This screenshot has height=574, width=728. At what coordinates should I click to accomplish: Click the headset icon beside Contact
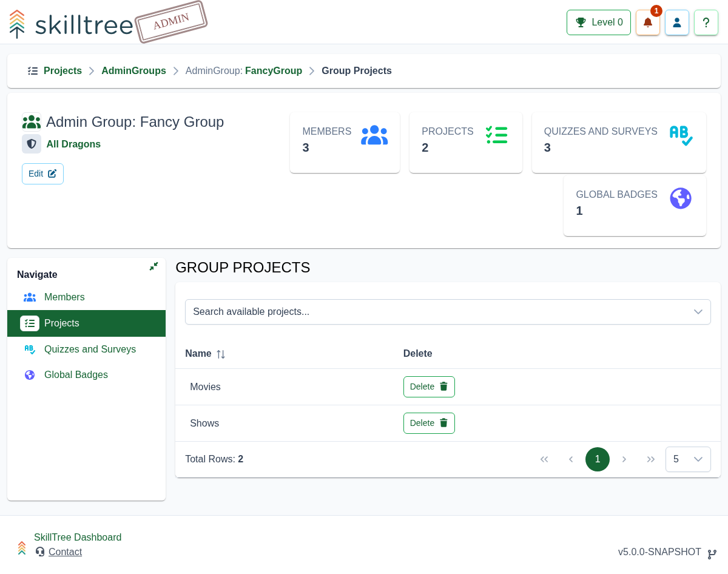click(x=40, y=552)
